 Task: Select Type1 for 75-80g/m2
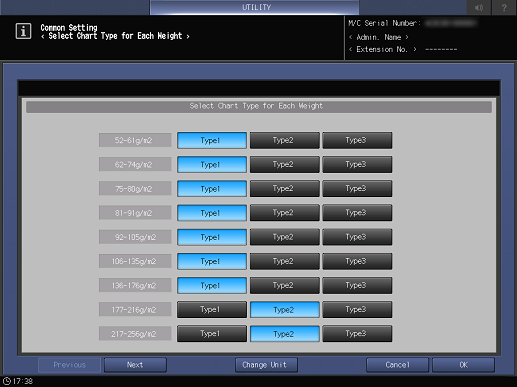pos(212,189)
